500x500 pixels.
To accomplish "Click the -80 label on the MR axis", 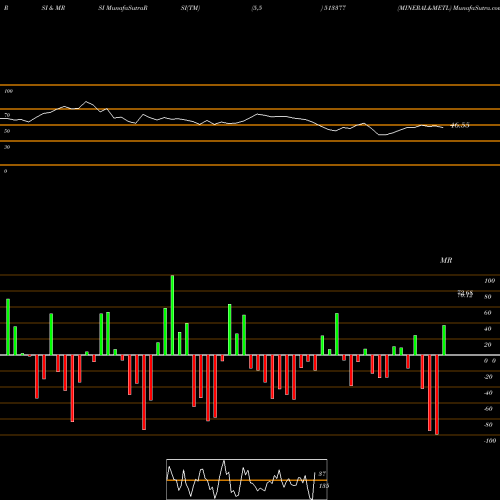I will [488, 425].
